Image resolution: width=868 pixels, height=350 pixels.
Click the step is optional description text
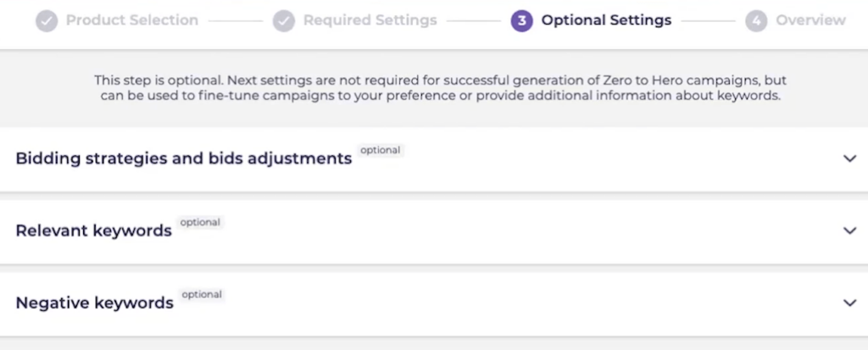[x=440, y=88]
